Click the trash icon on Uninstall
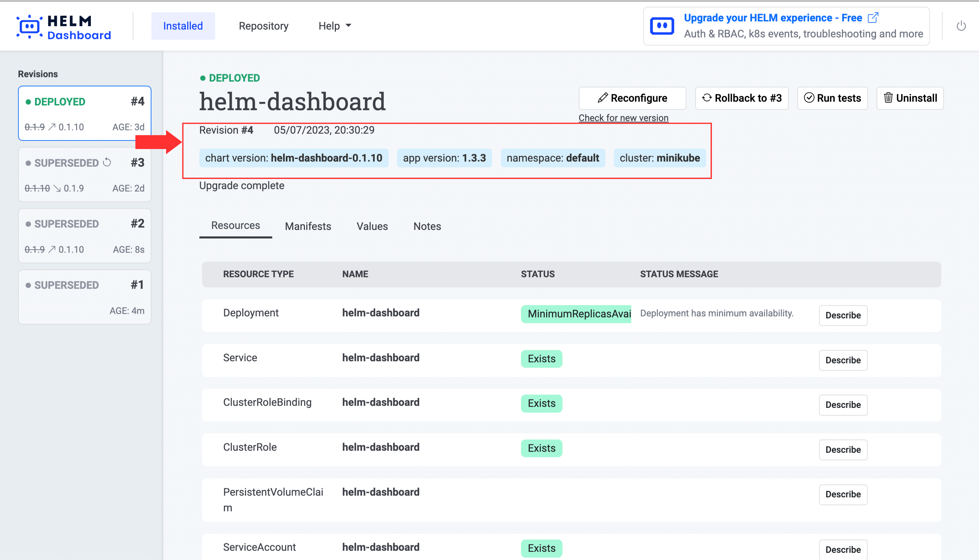Screen dimensions: 979x560 click(888, 98)
